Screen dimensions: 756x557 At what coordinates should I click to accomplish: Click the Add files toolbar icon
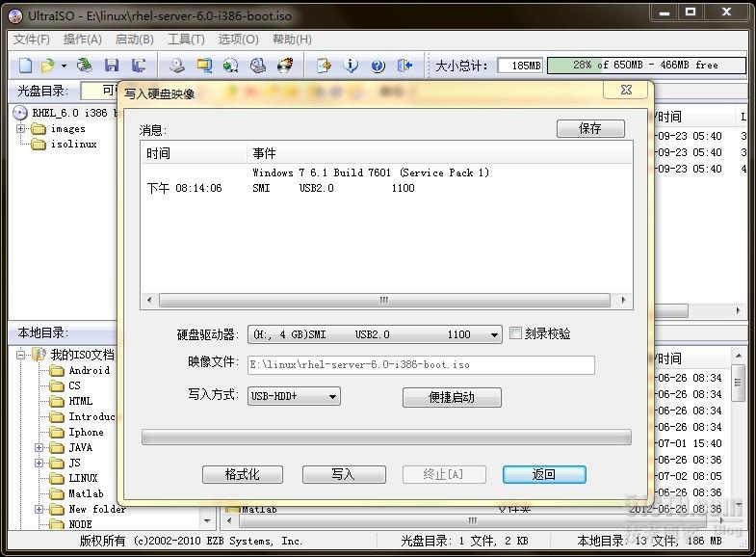coord(324,65)
